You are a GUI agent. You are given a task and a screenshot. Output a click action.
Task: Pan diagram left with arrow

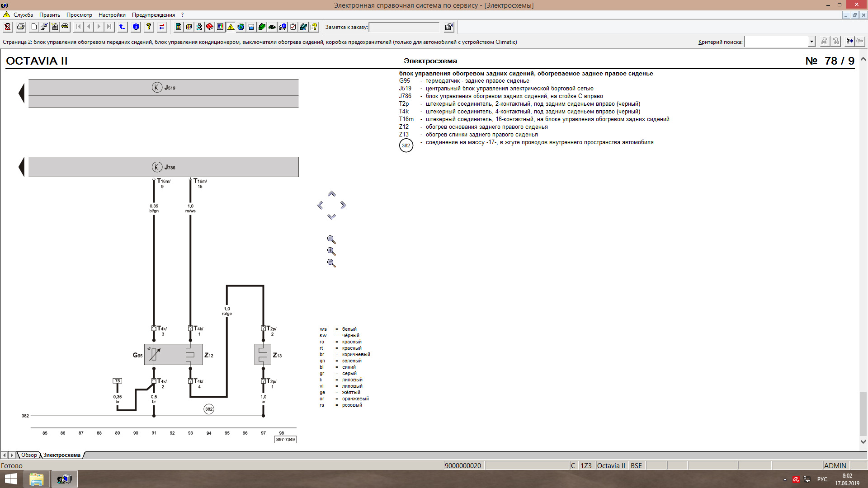tap(320, 206)
